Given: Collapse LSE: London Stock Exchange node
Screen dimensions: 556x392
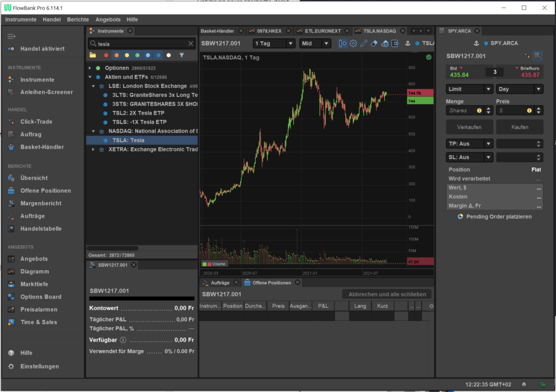Looking at the screenshot, I should (x=93, y=86).
